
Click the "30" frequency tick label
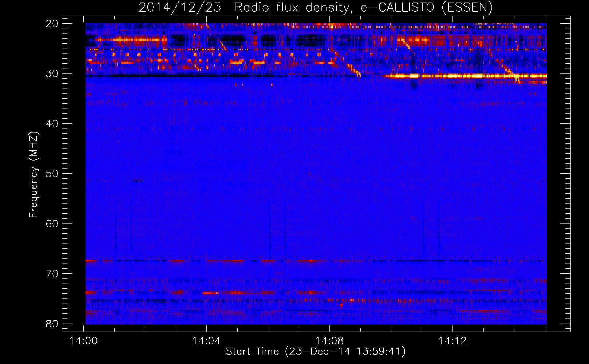[52, 74]
